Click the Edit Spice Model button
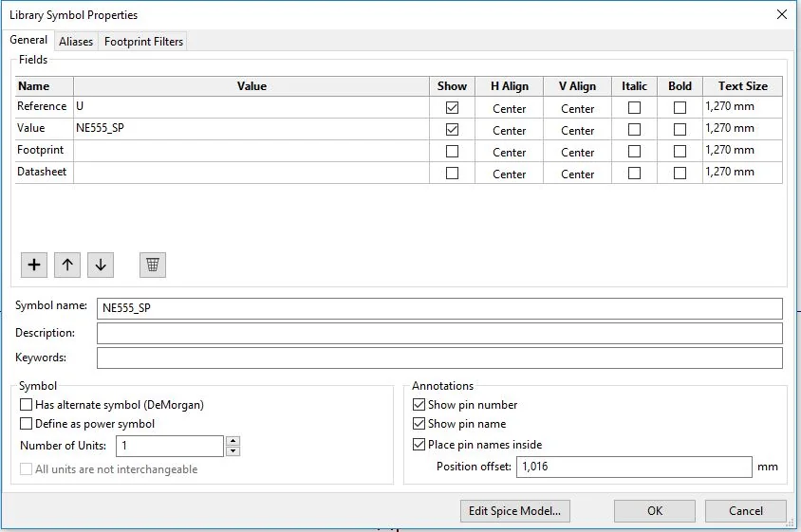This screenshot has width=801, height=532. pos(515,510)
